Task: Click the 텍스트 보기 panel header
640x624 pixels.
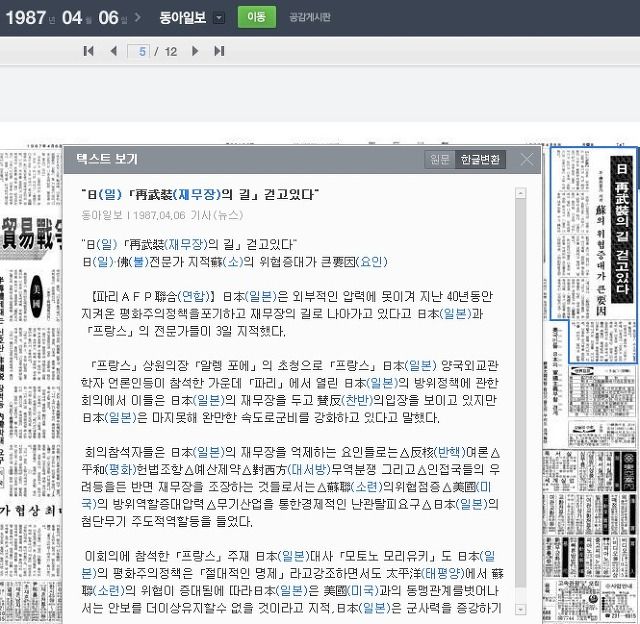Action: pos(302,160)
